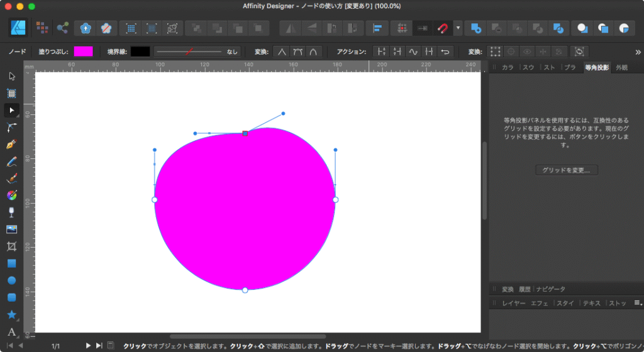Toggle the grid display button
644x352 pixels.
(x=401, y=28)
